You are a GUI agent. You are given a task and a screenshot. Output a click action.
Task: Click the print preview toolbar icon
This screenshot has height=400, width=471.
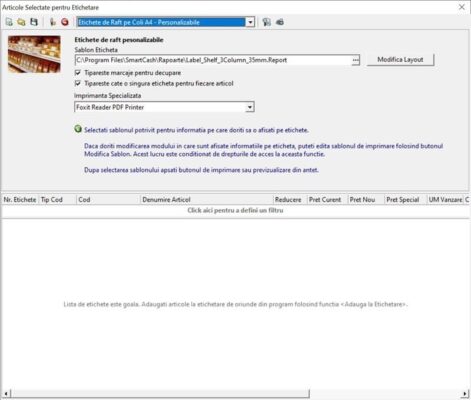tap(266, 22)
